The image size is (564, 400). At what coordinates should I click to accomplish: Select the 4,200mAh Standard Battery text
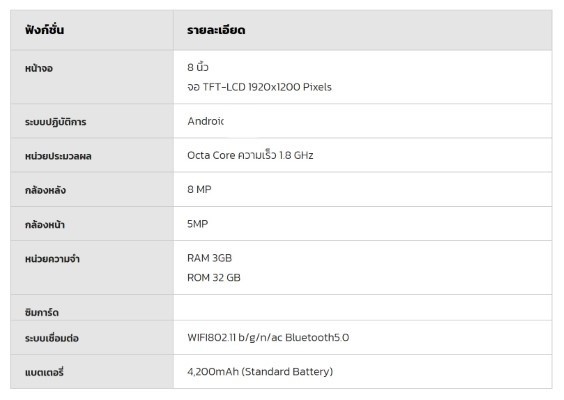click(260, 371)
